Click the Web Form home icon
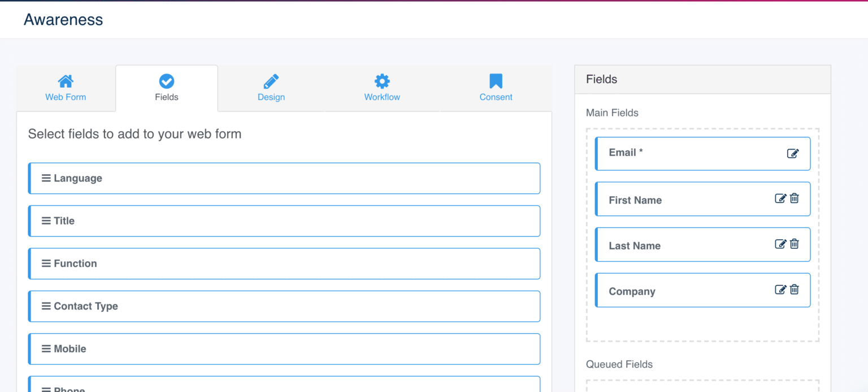The height and width of the screenshot is (392, 868). coord(66,80)
